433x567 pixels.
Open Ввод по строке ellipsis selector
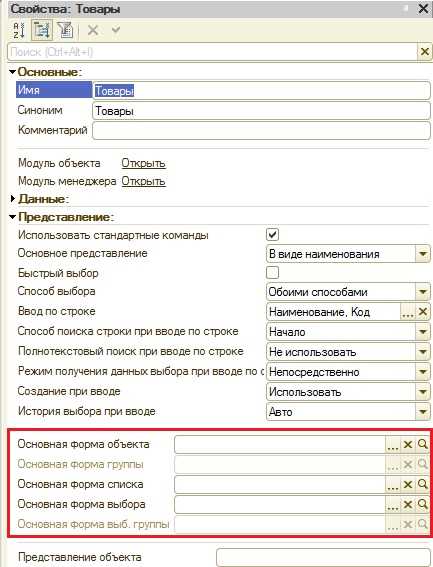point(408,312)
